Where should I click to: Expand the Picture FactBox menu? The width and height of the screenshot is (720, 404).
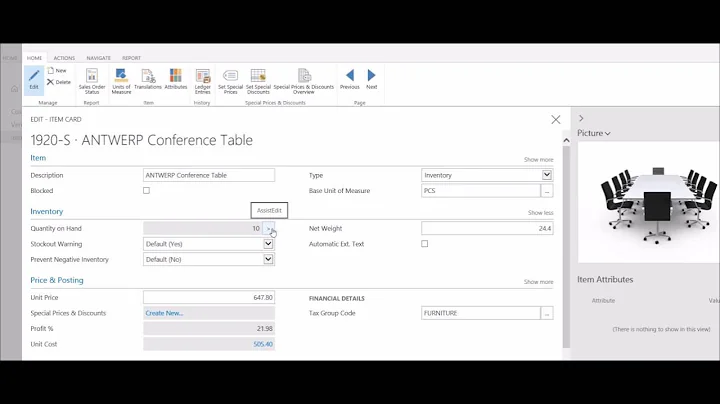(594, 133)
